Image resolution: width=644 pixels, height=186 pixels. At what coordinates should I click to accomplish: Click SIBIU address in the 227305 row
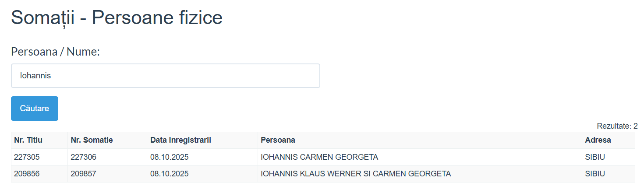tap(595, 157)
